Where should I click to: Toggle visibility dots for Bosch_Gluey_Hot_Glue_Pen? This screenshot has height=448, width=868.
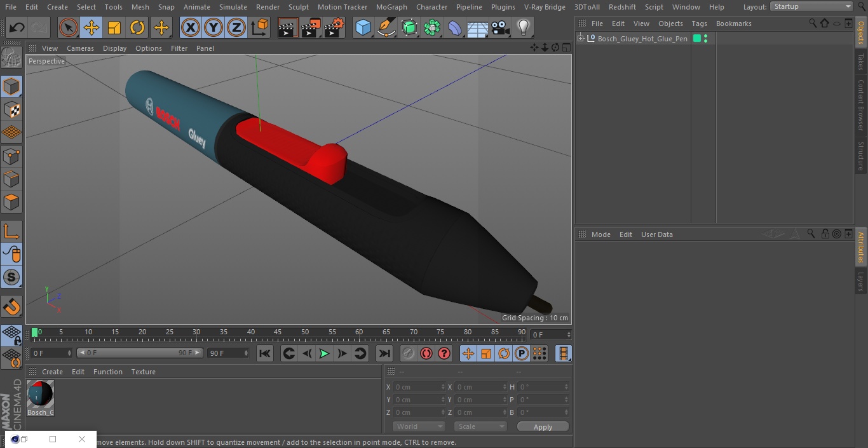pos(705,39)
